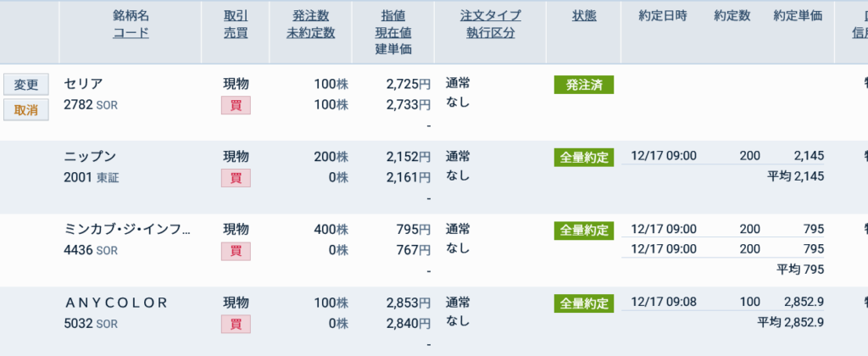Open the ANYCOLOR stock entry
Viewport: 868px width, 356px height.
click(x=116, y=303)
